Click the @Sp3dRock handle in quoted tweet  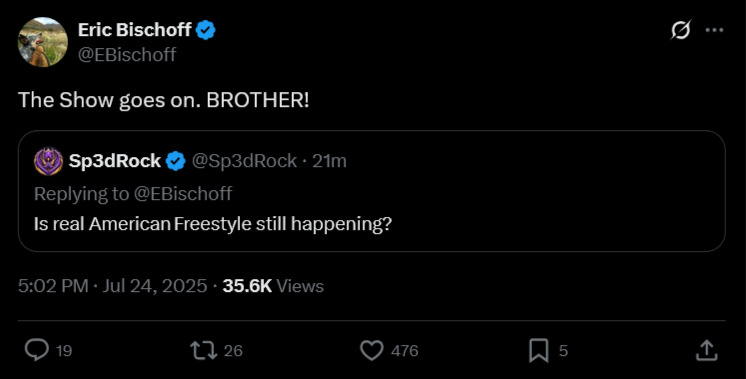245,161
